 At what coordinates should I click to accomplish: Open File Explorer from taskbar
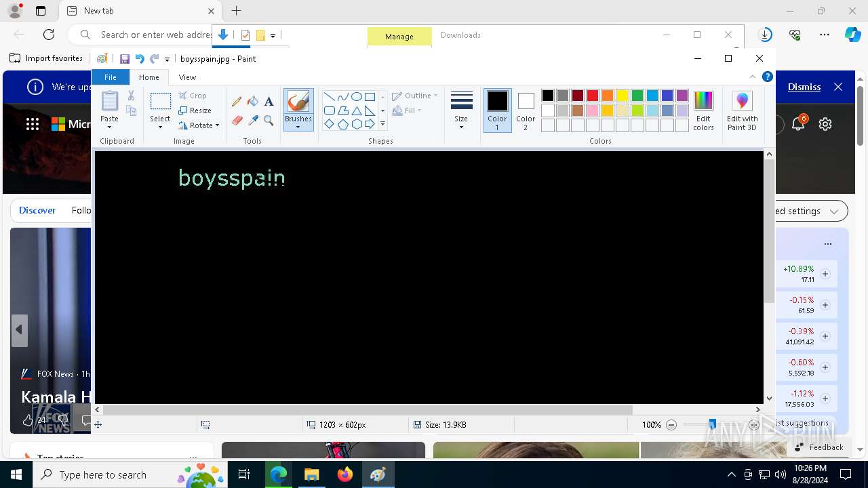tap(312, 474)
